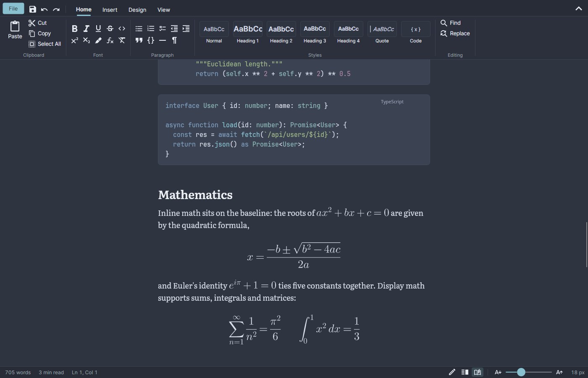Open Replace in Editing group
The height and width of the screenshot is (378, 588).
coord(455,33)
